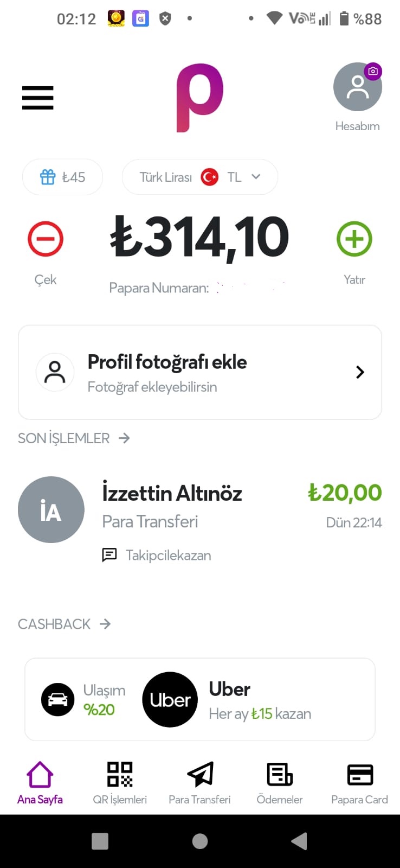Screen dimensions: 400x868
Task: Open Profil fotoğrafı ekle chevron
Action: tap(360, 372)
